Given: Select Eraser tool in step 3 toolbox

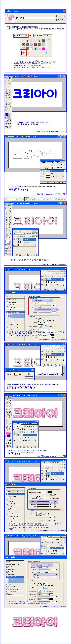Looking at the screenshot, I should [x=6, y=222].
